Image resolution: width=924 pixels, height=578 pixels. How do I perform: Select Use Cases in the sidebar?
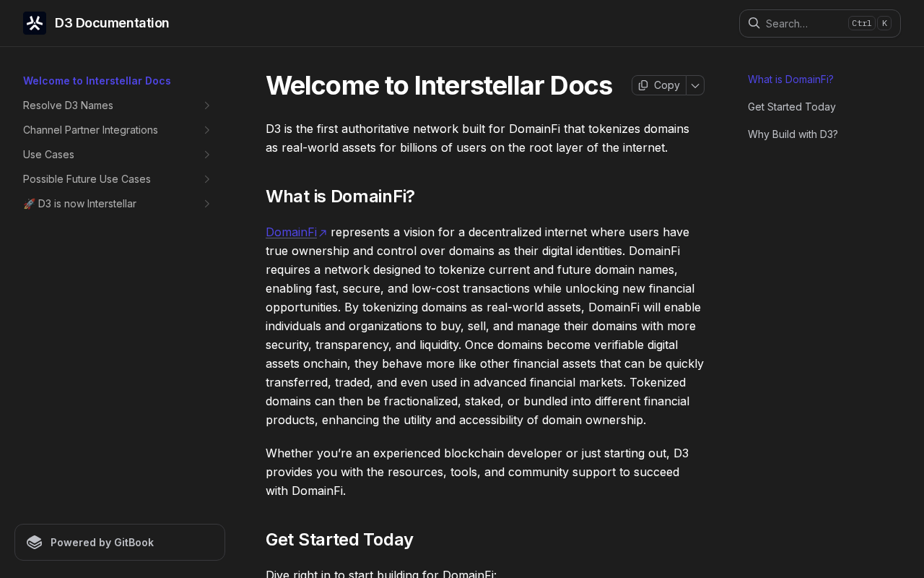pos(48,155)
